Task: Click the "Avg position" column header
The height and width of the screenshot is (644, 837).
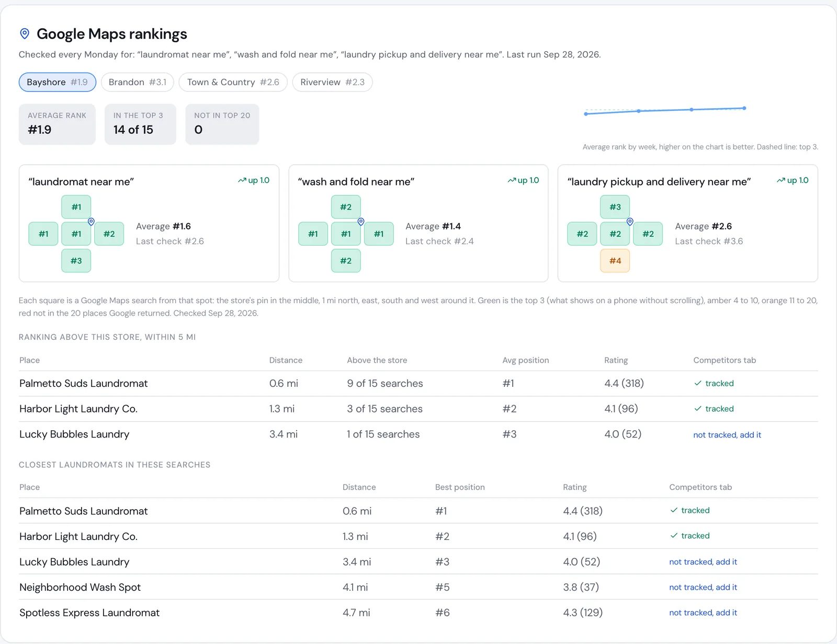Action: (526, 360)
